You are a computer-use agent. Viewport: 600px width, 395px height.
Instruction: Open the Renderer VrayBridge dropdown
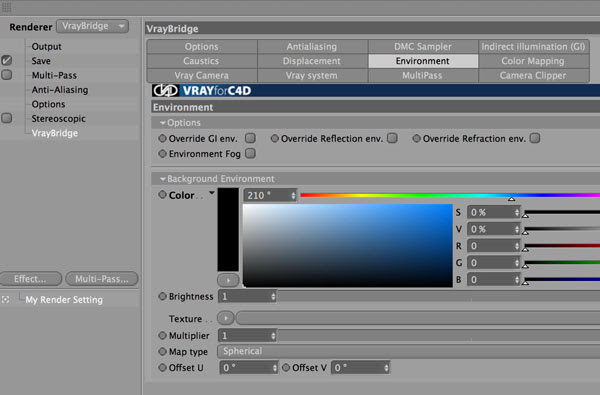(93, 26)
